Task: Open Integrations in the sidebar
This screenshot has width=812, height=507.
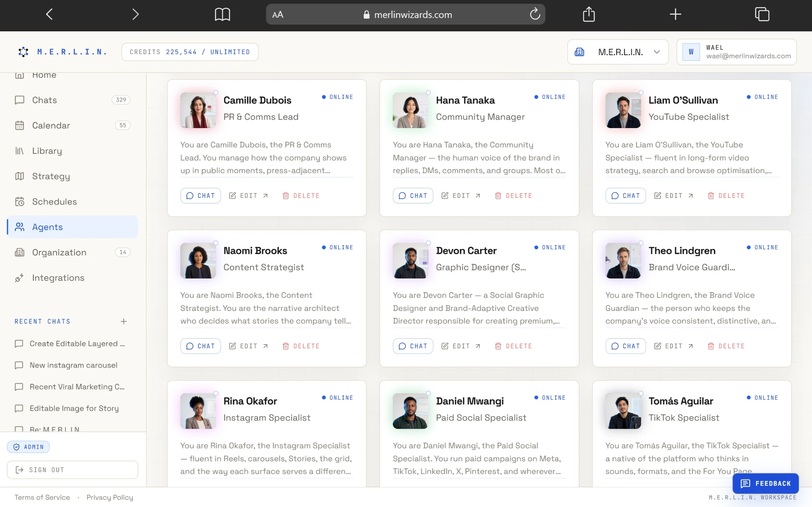Action: (x=73, y=278)
